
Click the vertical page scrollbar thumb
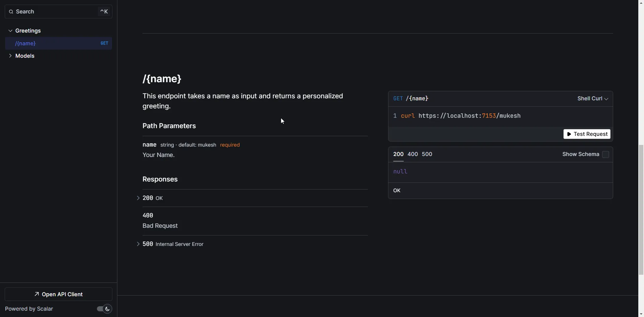[x=641, y=210]
